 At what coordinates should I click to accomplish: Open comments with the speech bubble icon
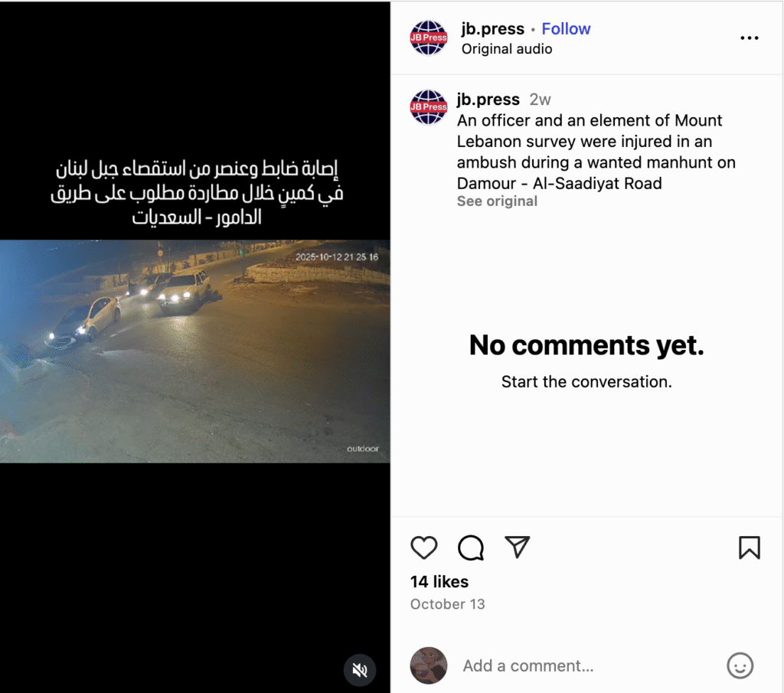[471, 548]
